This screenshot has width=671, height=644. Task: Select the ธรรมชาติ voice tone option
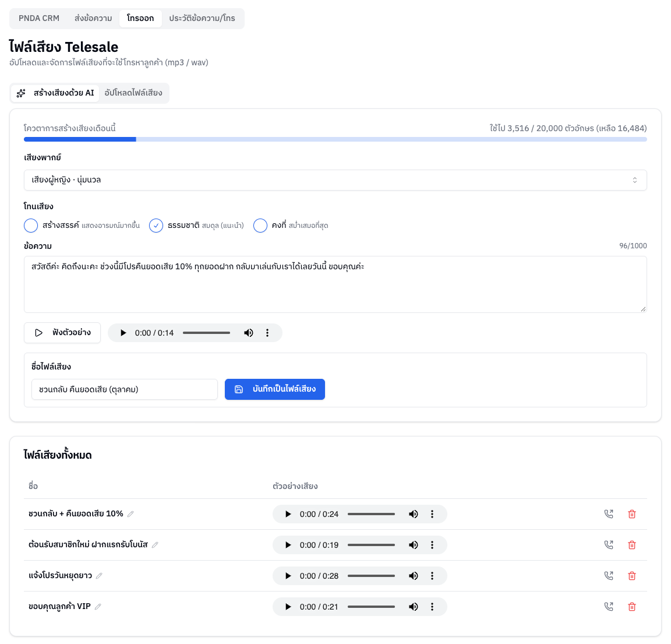(x=156, y=225)
